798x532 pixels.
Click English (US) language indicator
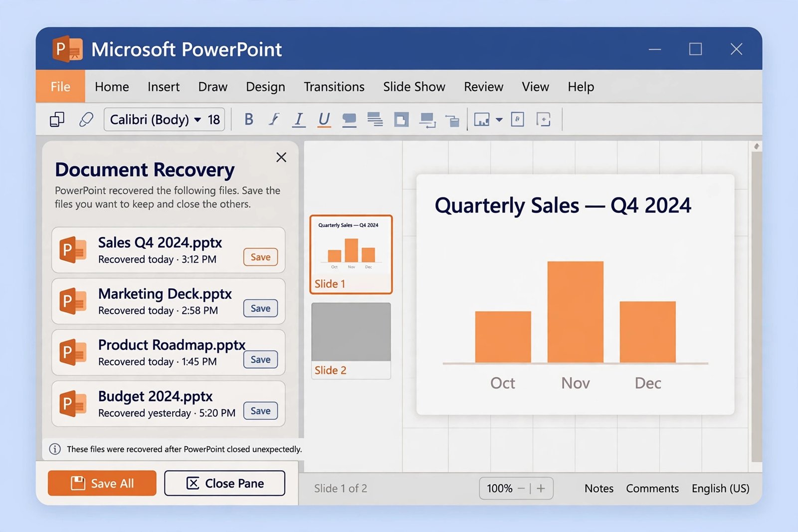click(x=720, y=489)
